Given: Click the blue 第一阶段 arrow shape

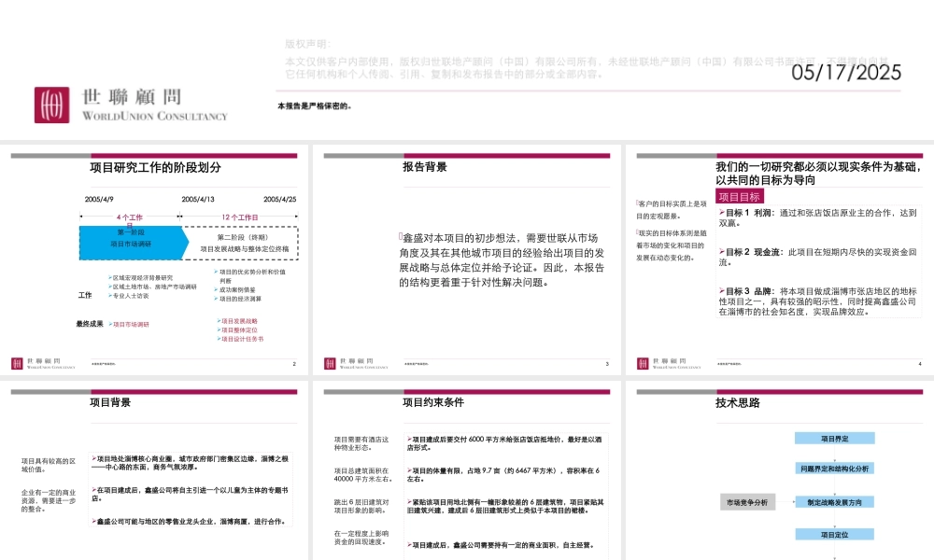Looking at the screenshot, I should pos(134,243).
